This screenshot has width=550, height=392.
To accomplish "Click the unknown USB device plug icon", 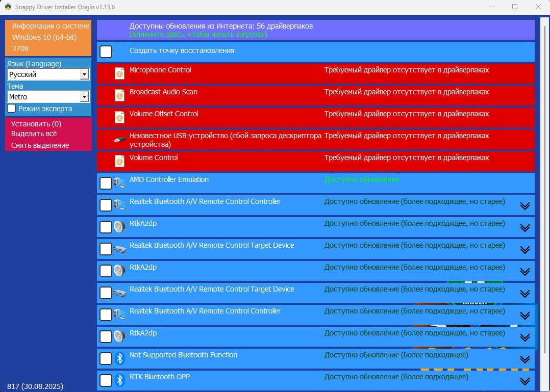I will click(119, 140).
